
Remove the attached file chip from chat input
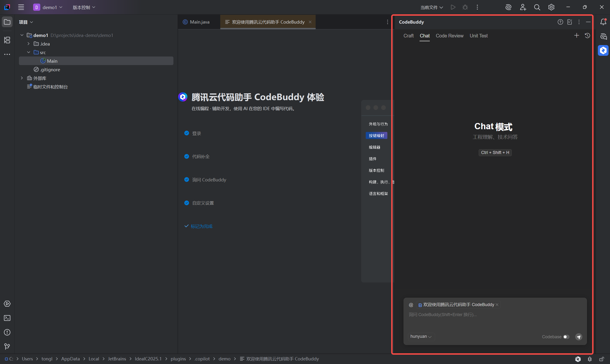pos(497,304)
